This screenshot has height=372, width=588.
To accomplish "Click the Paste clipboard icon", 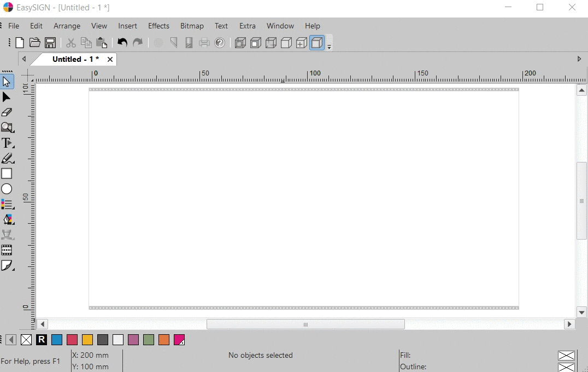I will [102, 43].
